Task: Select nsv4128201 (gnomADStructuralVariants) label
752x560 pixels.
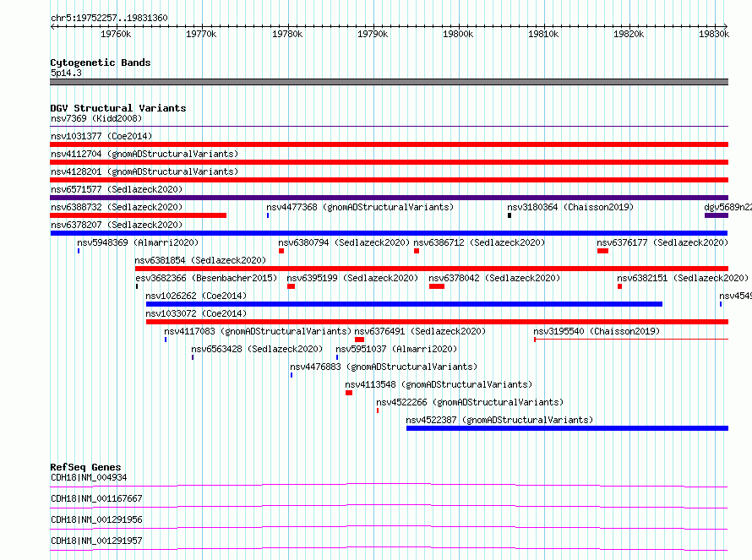Action: click(144, 171)
